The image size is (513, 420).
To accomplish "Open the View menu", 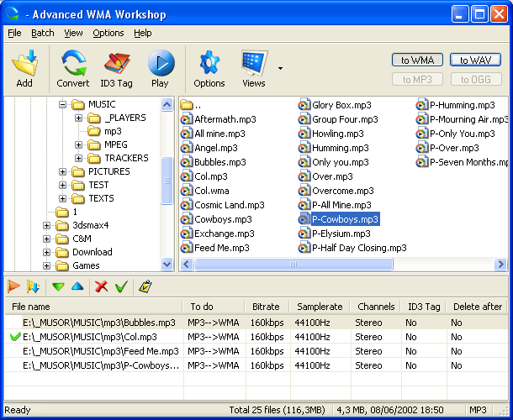I will pyautogui.click(x=73, y=33).
